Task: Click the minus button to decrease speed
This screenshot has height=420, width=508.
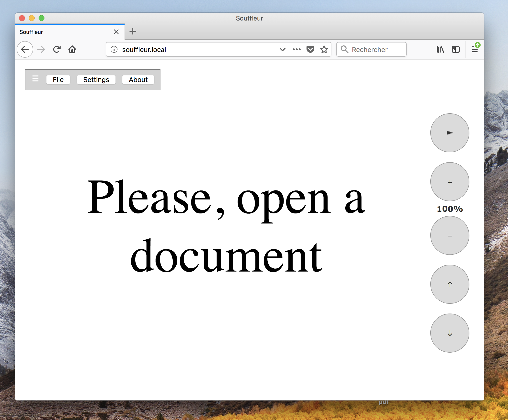Action: pos(450,236)
